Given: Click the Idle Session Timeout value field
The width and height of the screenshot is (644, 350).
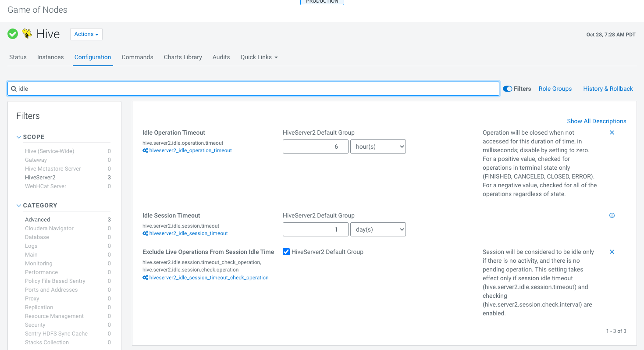Looking at the screenshot, I should [315, 229].
